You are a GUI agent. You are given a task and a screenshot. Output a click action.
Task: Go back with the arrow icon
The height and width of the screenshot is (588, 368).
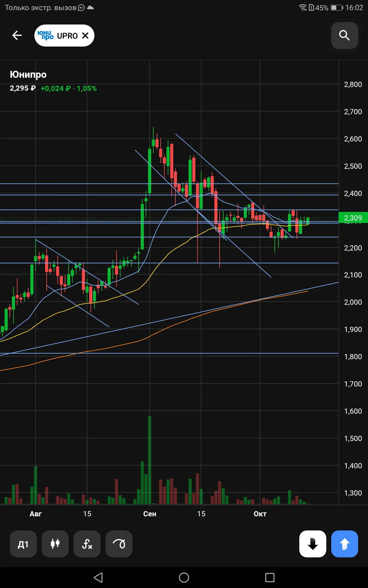pos(17,36)
